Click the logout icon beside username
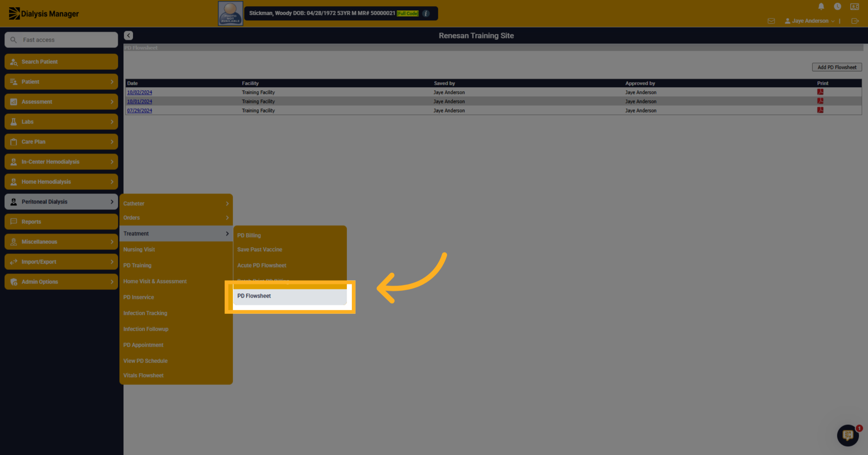868x455 pixels. pos(855,21)
